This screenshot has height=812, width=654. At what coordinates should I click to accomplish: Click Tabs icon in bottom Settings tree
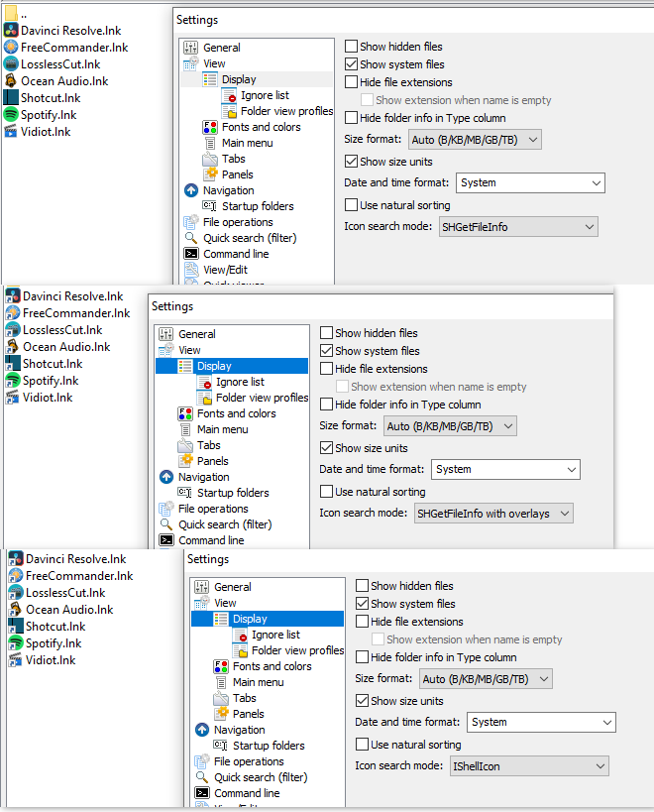221,698
